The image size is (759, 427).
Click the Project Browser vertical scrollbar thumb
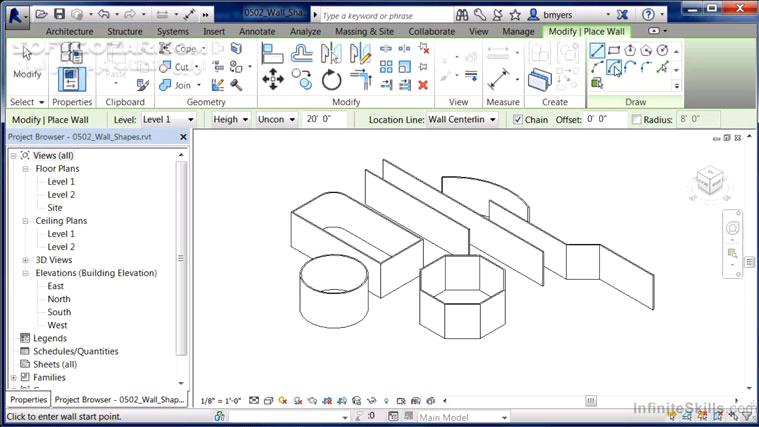tap(181, 258)
